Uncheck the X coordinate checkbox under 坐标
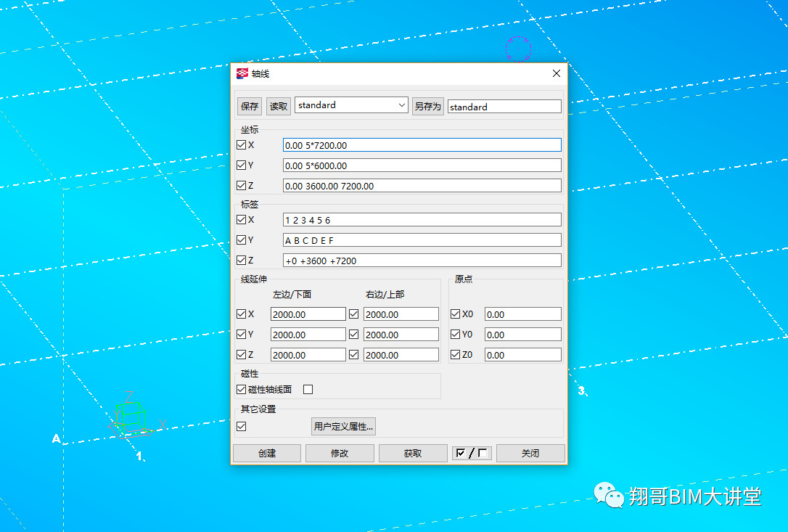The image size is (788, 532). coord(240,144)
